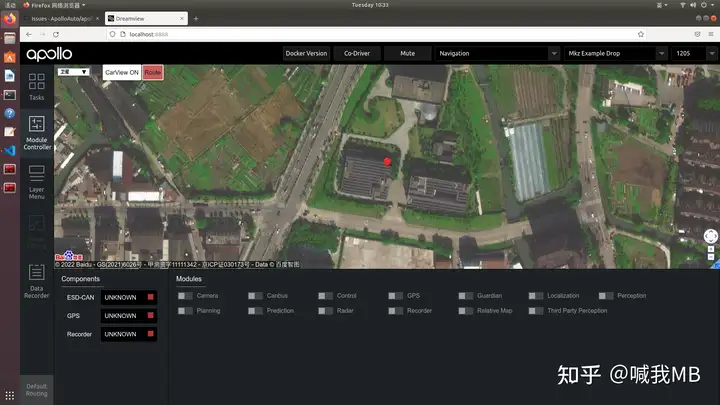Open the volume indicator in top bar
The width and height of the screenshot is (720, 405).
693,5
